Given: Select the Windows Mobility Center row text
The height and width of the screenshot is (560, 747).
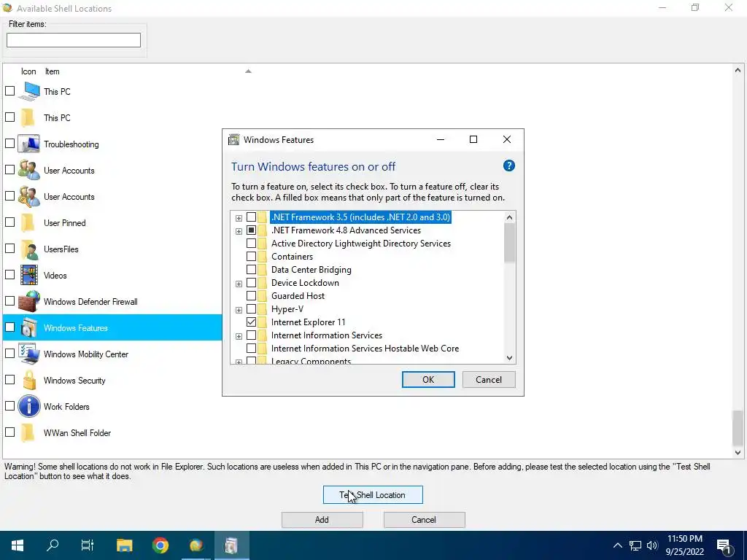Looking at the screenshot, I should point(86,354).
